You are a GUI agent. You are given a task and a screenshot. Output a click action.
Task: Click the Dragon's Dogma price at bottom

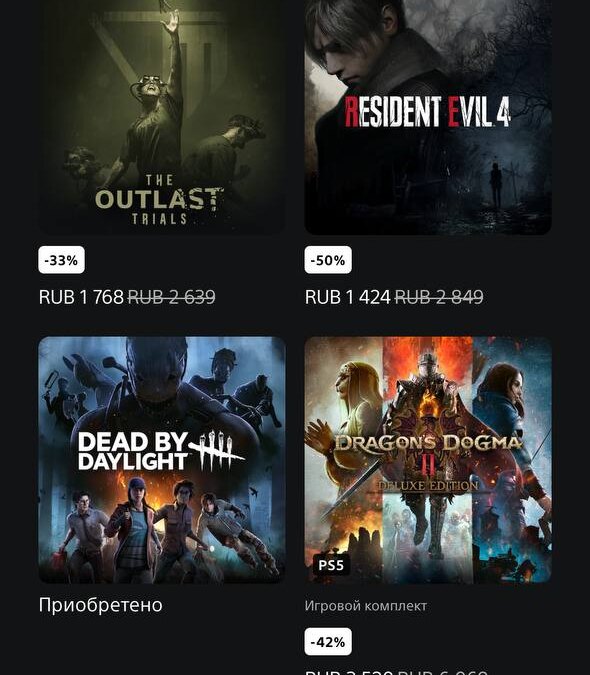pos(396,672)
